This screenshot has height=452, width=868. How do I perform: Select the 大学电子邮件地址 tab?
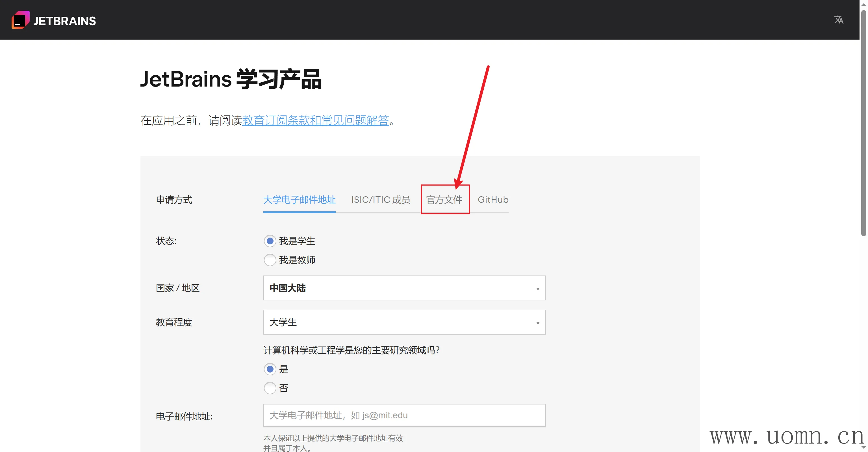point(299,200)
